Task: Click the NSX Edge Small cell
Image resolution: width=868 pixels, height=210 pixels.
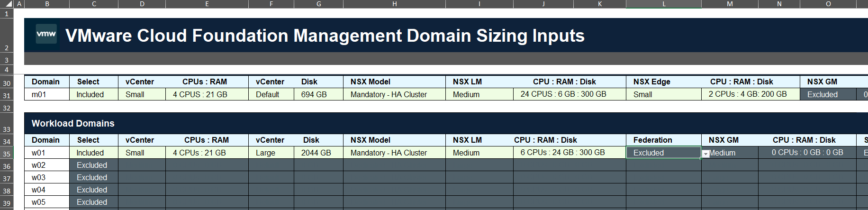Action: coord(663,94)
